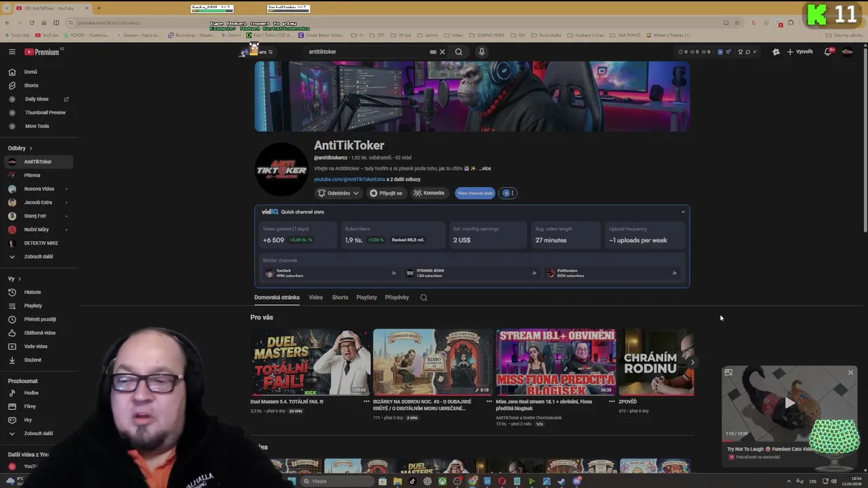Open Stream 18.1 + Obvinění thumbnail
Image resolution: width=868 pixels, height=488 pixels.
click(x=556, y=362)
